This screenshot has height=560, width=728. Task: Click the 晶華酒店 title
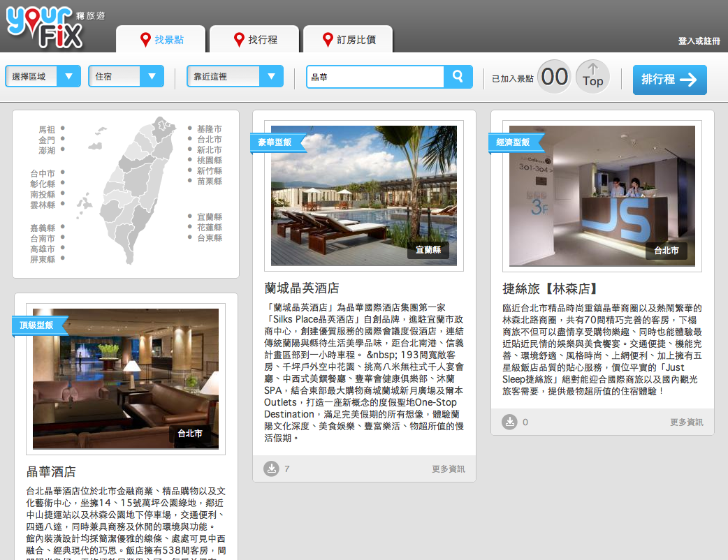[51, 472]
